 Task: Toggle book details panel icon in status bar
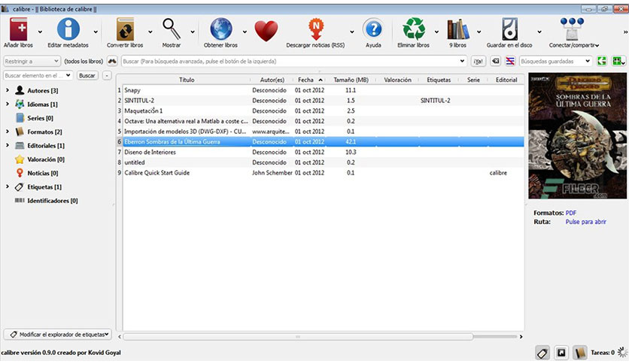[x=579, y=353]
